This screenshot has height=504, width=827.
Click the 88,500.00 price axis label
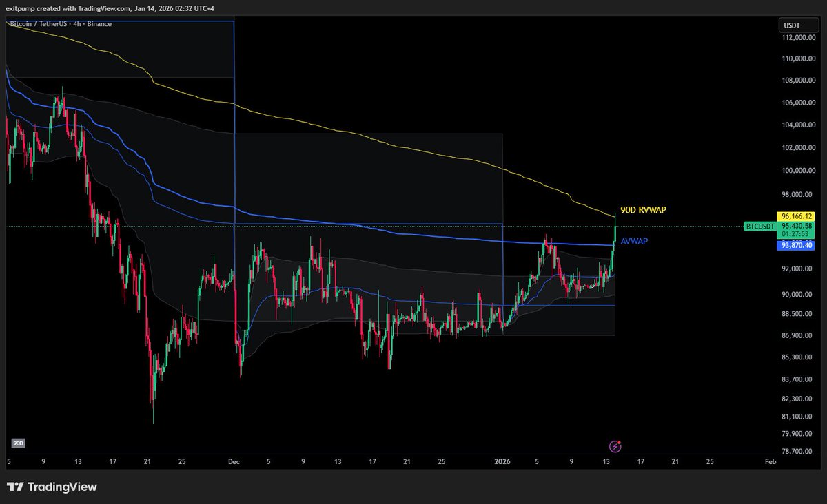pos(798,314)
